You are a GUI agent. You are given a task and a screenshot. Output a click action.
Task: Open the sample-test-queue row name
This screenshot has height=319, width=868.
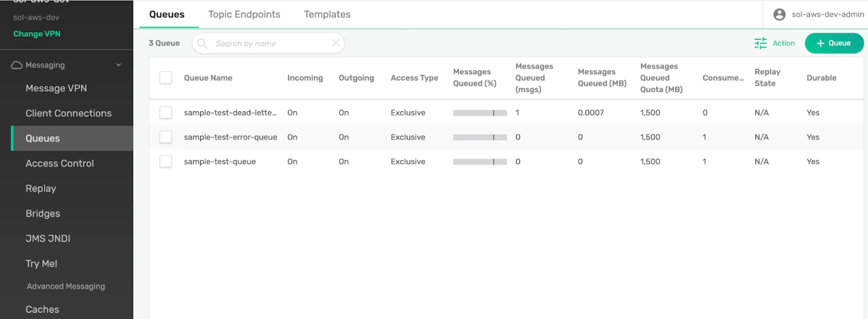[x=220, y=161]
